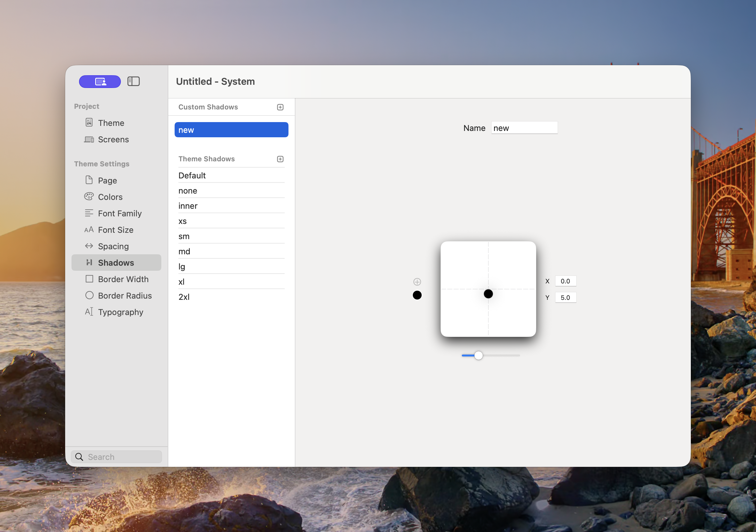The height and width of the screenshot is (532, 756).
Task: Open Border Width settings
Action: pyautogui.click(x=116, y=279)
